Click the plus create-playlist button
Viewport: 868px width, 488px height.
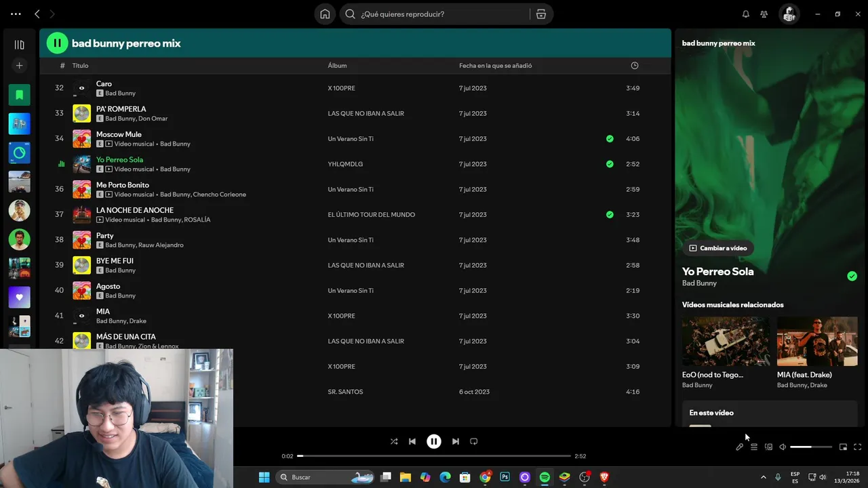[19, 66]
